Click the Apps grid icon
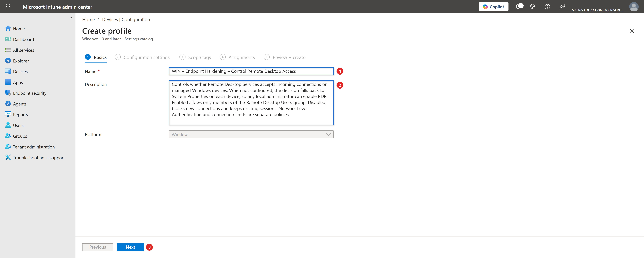 pos(8,82)
